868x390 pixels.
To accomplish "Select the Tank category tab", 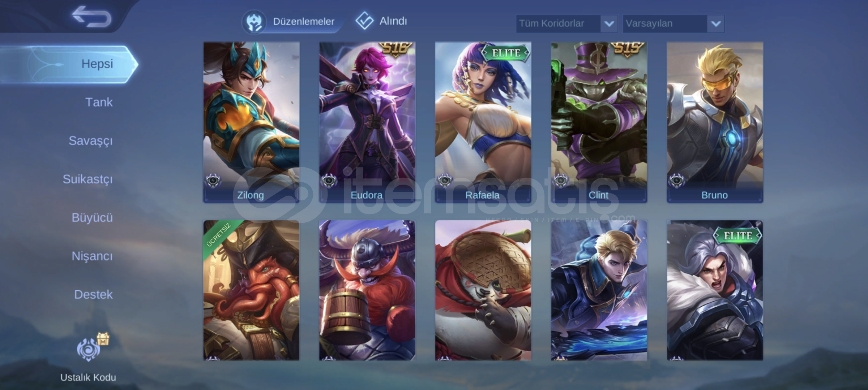I will coord(99,102).
